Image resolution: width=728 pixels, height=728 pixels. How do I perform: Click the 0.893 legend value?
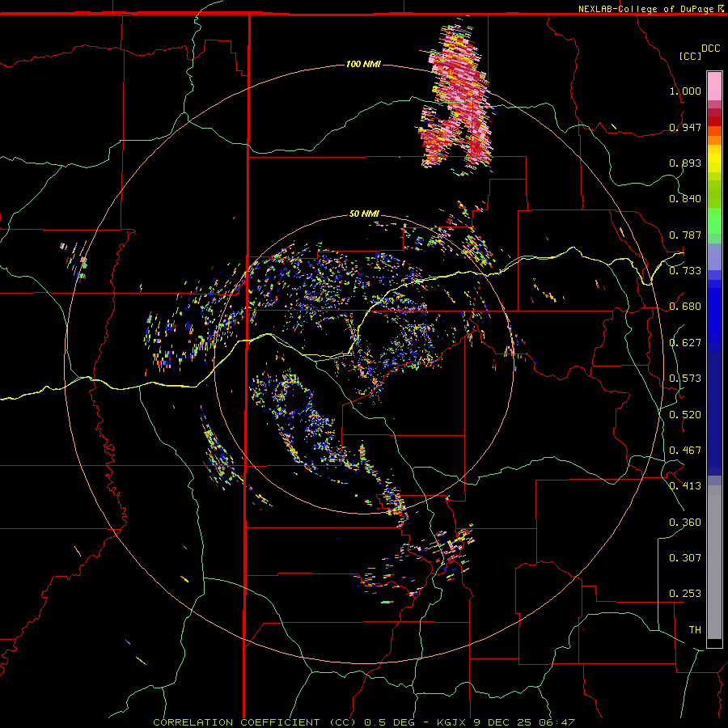685,163
